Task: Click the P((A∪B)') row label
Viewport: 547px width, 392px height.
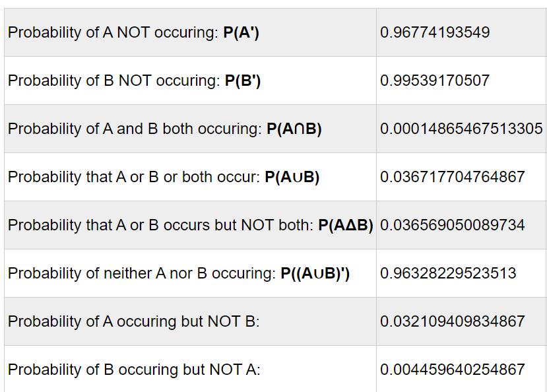Action: (x=191, y=273)
